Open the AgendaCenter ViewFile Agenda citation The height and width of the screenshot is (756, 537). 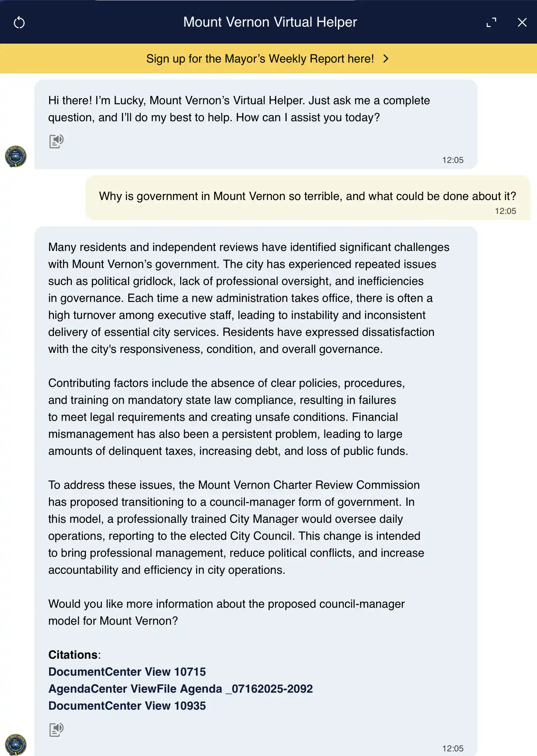click(x=180, y=689)
